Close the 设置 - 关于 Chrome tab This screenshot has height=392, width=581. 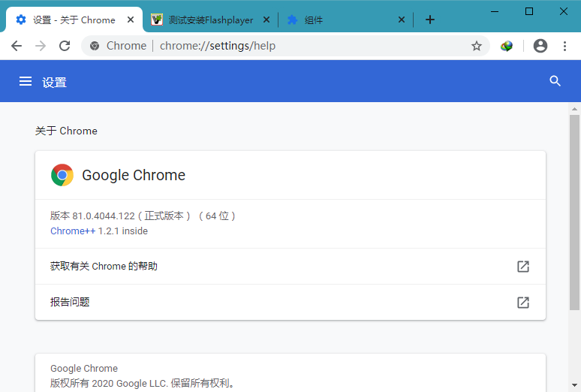131,20
